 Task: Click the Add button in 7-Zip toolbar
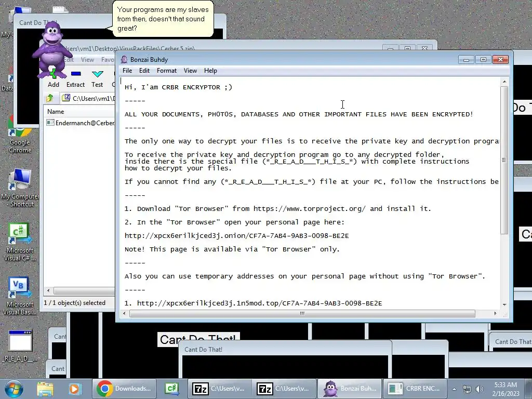pyautogui.click(x=54, y=79)
